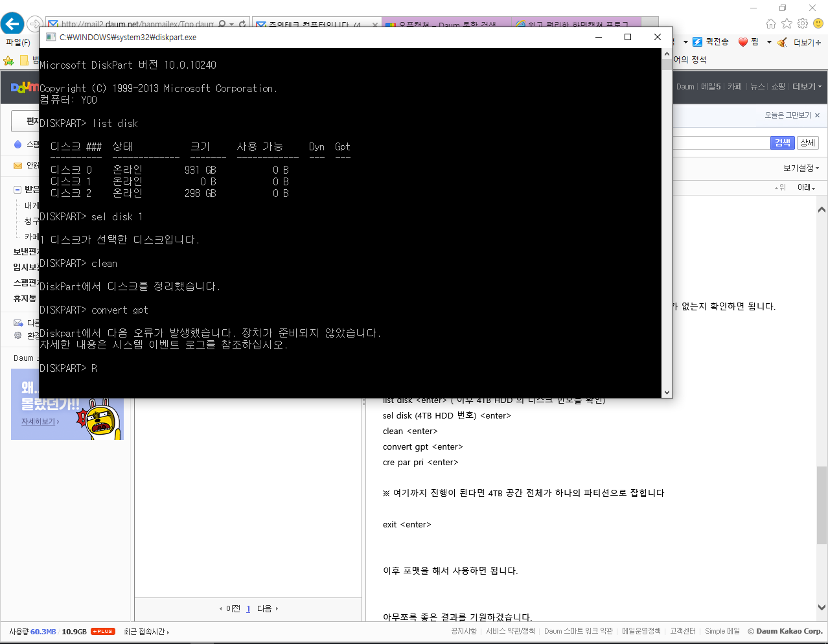Open the address bar search dropdown arrow

(232, 24)
